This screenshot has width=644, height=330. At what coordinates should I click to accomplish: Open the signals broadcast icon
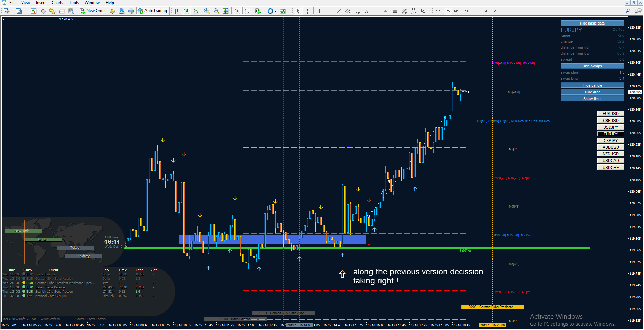(x=131, y=11)
